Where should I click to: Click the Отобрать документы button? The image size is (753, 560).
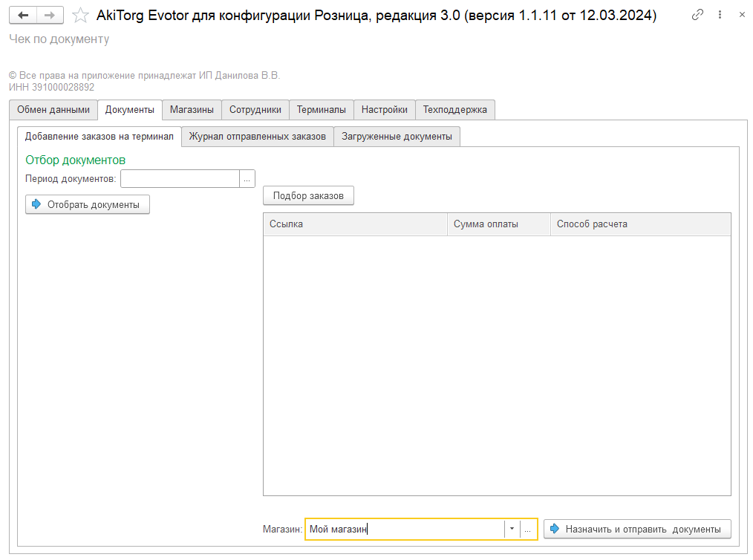click(88, 204)
